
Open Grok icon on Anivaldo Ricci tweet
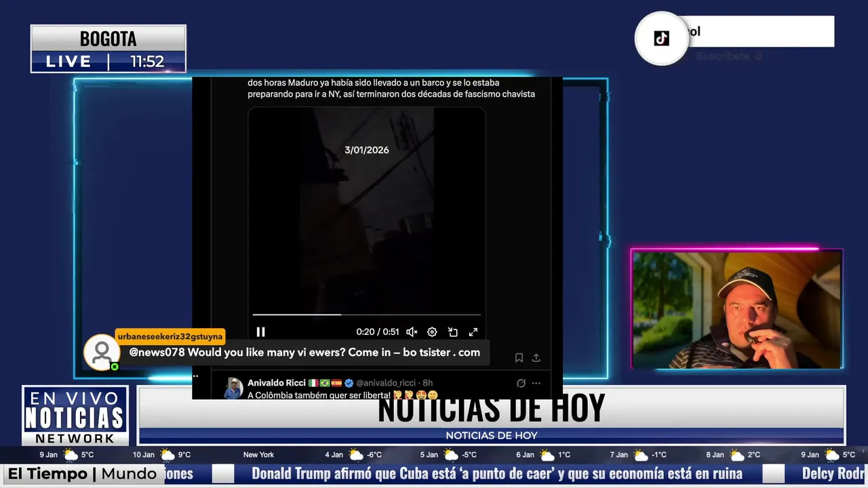pos(521,383)
